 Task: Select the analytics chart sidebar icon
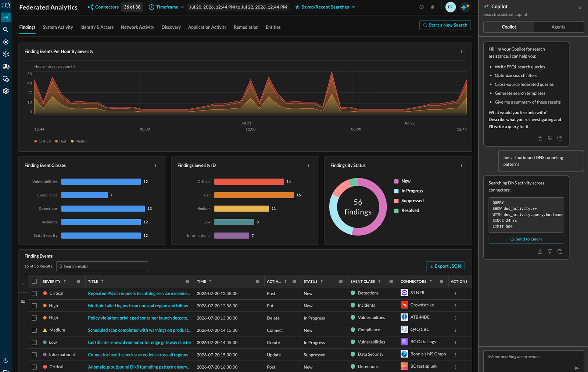click(6, 17)
